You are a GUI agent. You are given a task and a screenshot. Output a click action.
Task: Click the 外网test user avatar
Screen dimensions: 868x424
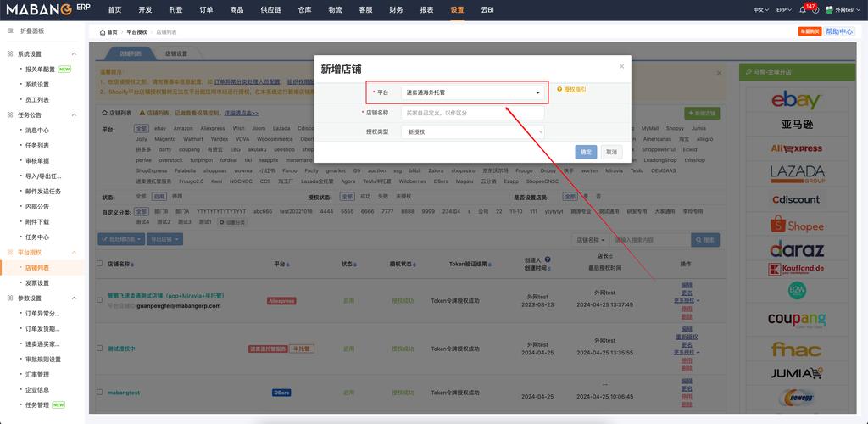[x=829, y=10]
